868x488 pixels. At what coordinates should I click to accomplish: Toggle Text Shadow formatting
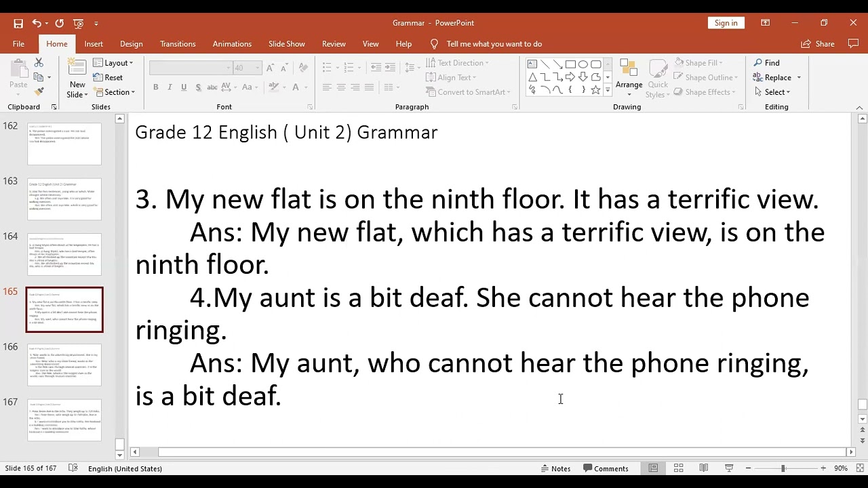tap(198, 87)
